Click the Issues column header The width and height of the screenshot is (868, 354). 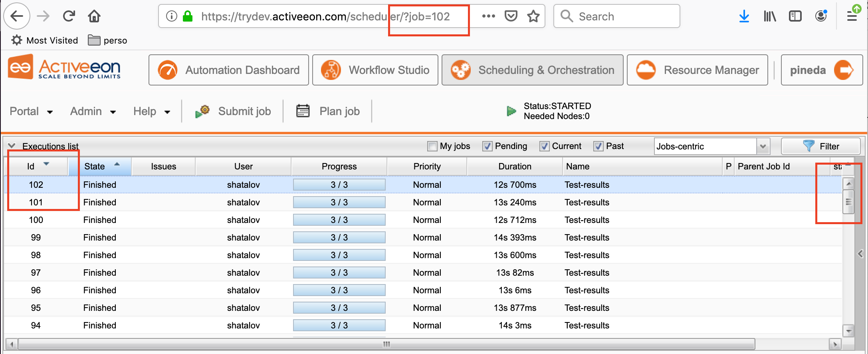(163, 166)
